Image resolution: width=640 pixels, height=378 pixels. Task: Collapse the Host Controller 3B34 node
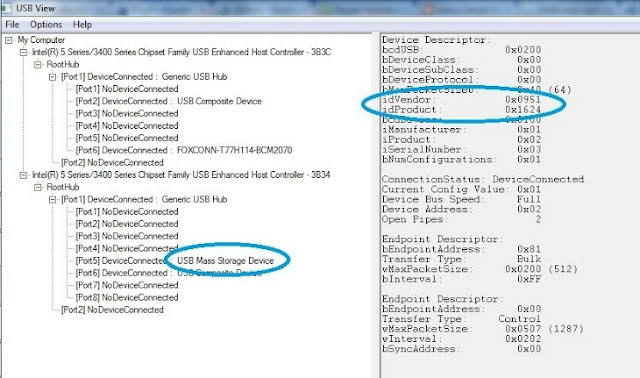pyautogui.click(x=23, y=175)
